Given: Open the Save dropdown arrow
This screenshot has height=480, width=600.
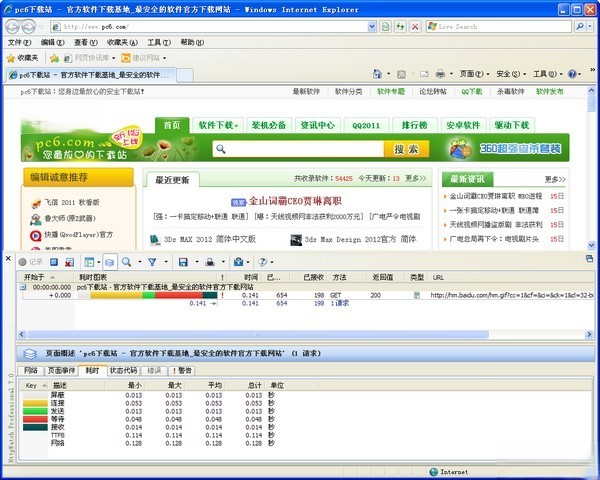Looking at the screenshot, I should tap(197, 262).
